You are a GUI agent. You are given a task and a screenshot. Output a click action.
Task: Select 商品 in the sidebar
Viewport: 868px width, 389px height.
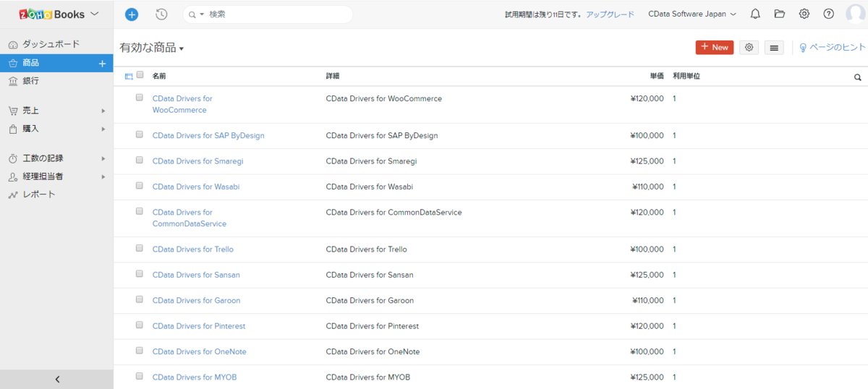[x=56, y=63]
